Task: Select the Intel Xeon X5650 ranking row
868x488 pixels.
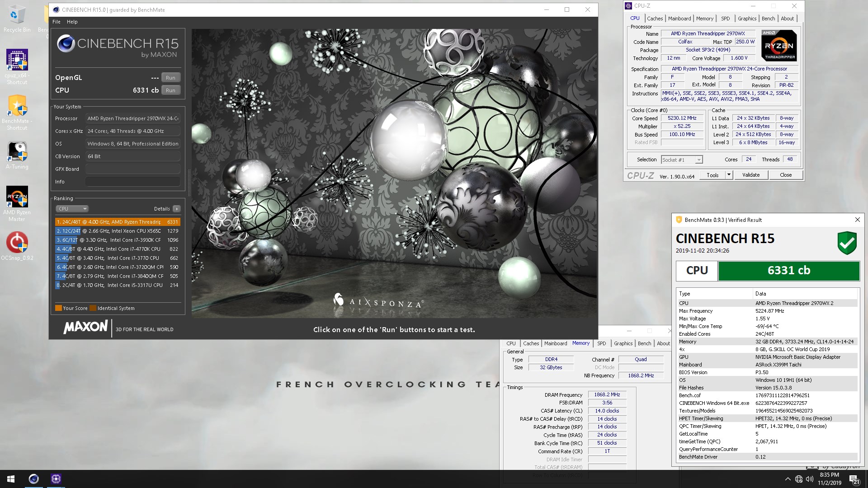Action: (118, 231)
